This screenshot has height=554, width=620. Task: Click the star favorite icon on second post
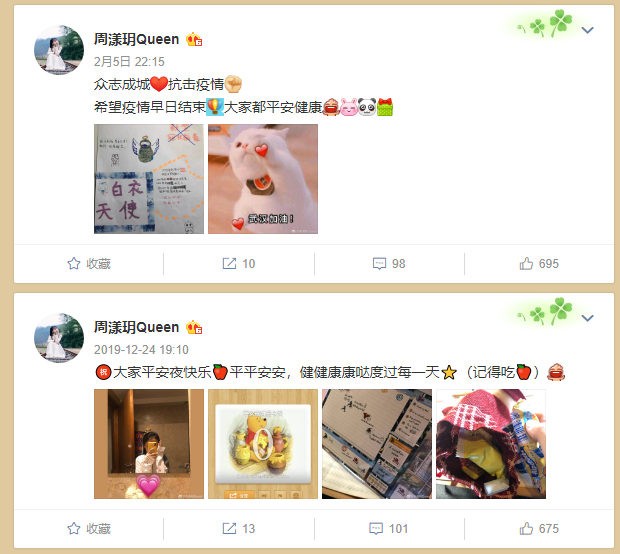pyautogui.click(x=74, y=528)
